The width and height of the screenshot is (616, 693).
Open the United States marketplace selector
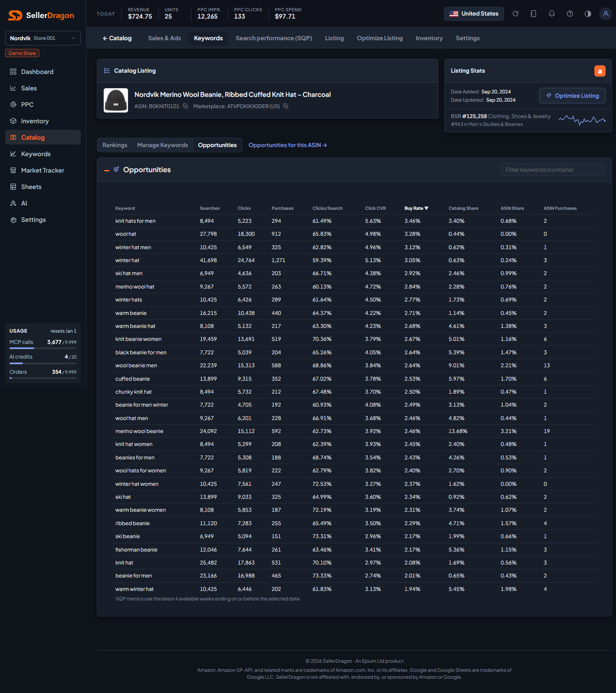click(x=474, y=14)
